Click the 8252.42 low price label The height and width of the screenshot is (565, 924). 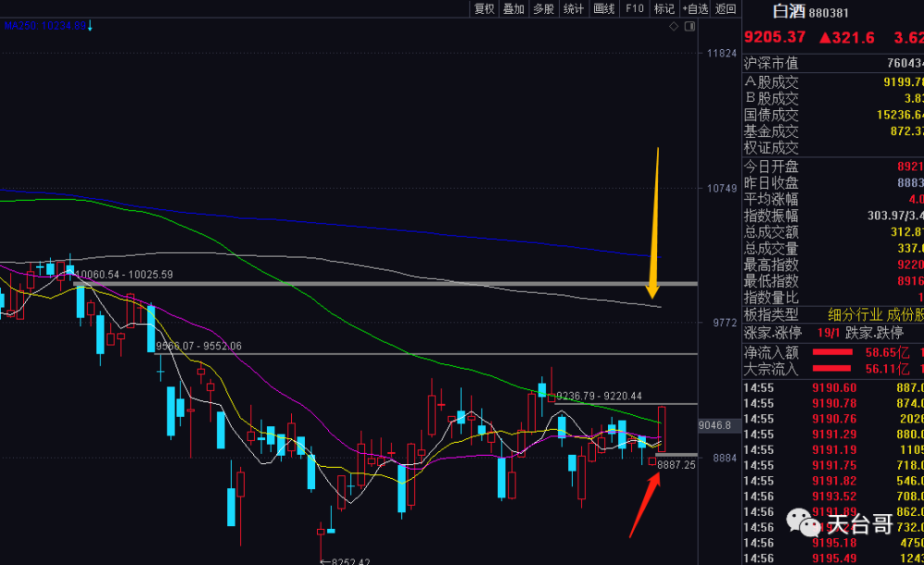coord(346,561)
